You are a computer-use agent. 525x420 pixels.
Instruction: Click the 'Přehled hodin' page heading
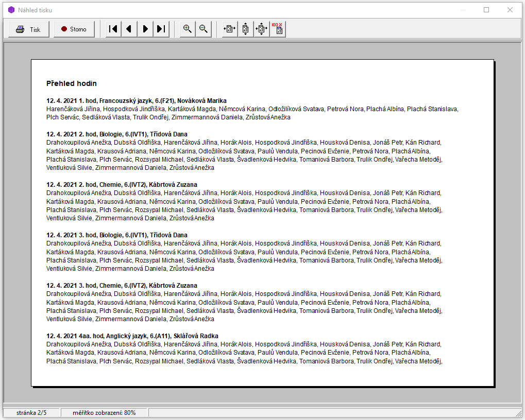click(72, 83)
